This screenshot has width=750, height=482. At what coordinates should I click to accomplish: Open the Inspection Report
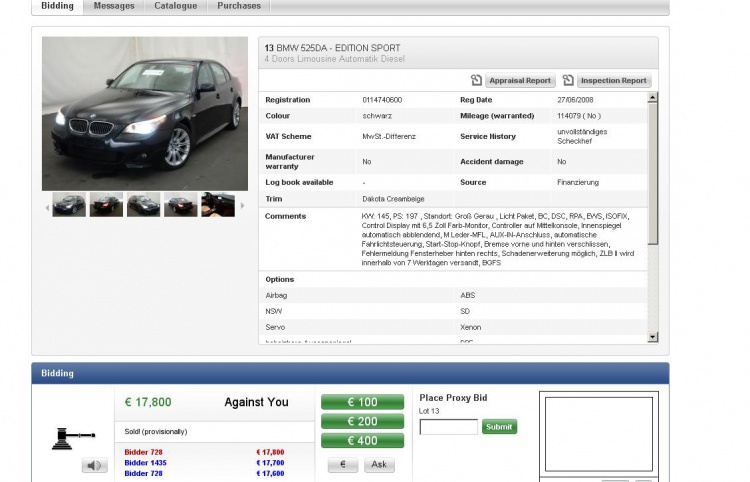[x=614, y=80]
